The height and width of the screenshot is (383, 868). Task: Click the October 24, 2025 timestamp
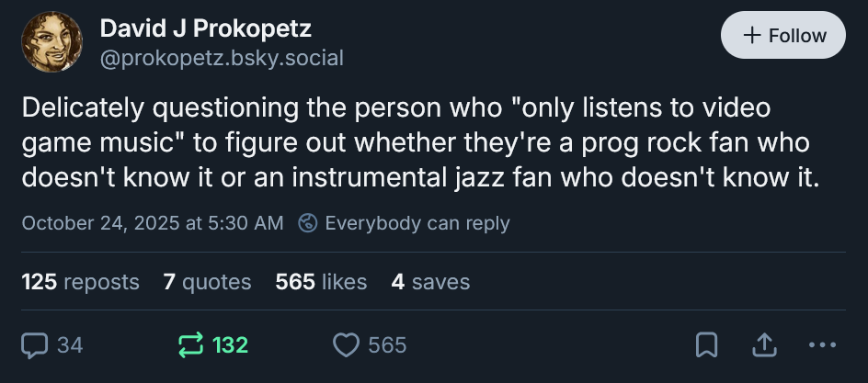coord(152,222)
